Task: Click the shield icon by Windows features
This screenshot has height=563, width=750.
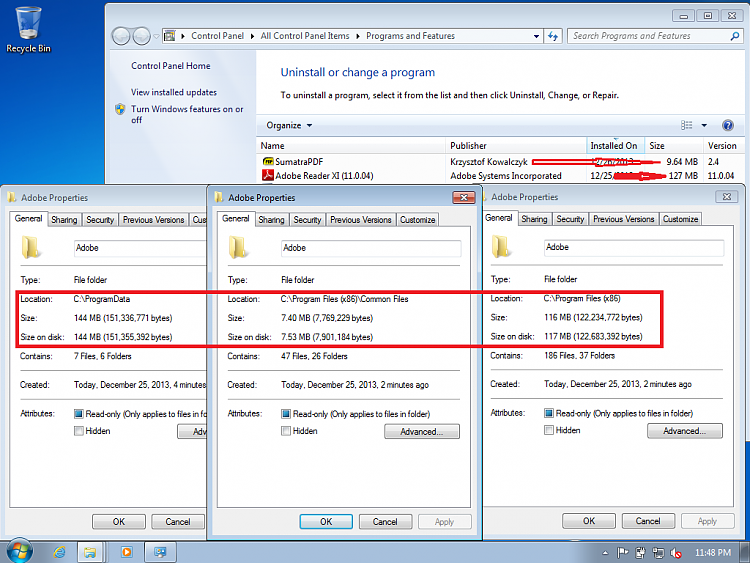Action: coord(120,109)
